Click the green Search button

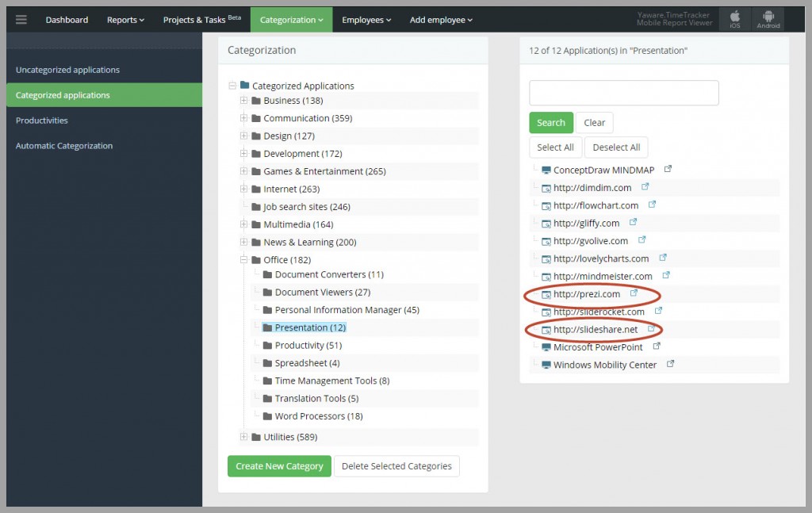(x=551, y=123)
